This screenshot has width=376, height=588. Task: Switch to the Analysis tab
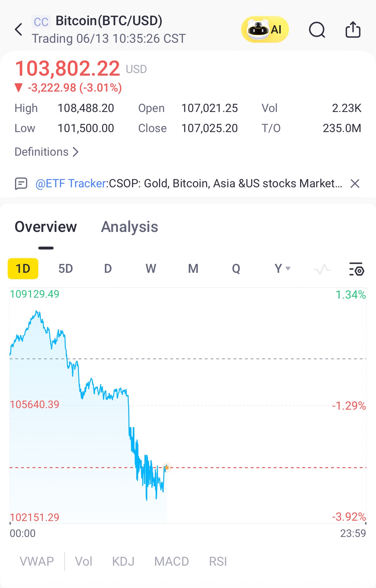[129, 227]
